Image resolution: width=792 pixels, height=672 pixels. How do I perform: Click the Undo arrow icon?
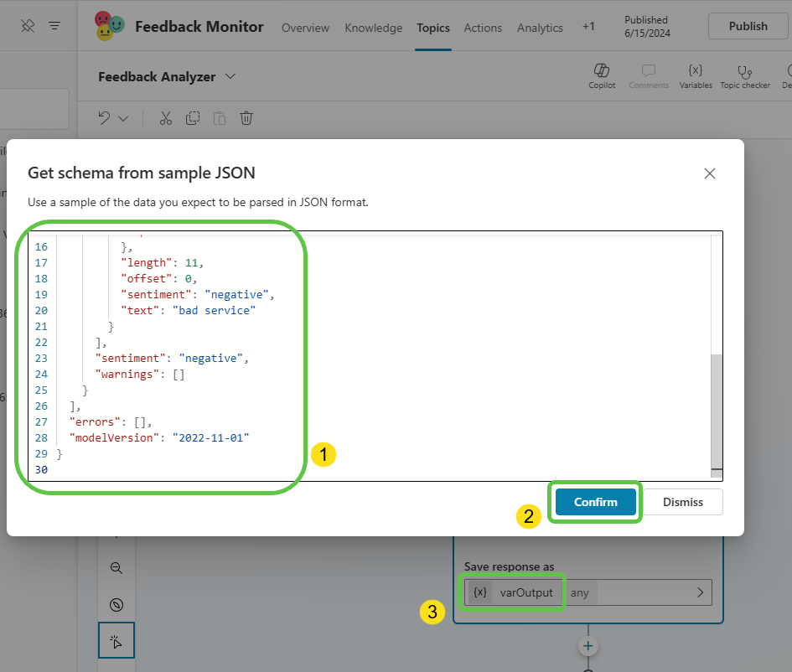tap(105, 118)
